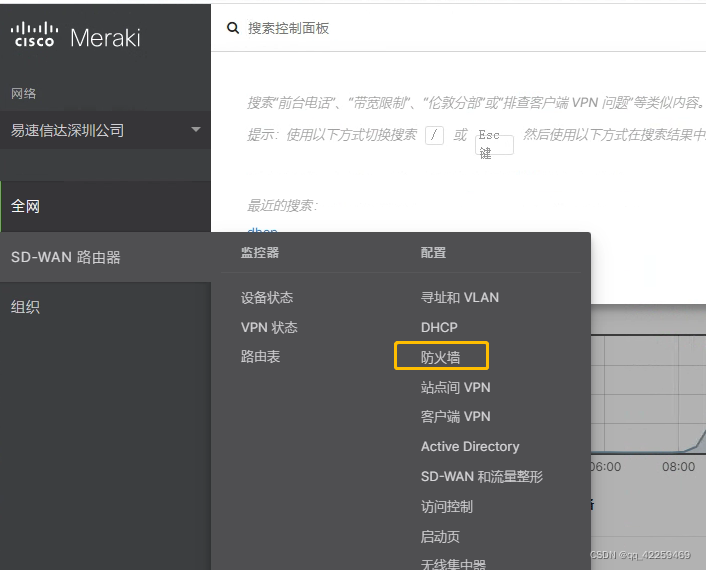Screen dimensions: 706x570
Task: Click the search magnifier icon
Action: (x=233, y=28)
